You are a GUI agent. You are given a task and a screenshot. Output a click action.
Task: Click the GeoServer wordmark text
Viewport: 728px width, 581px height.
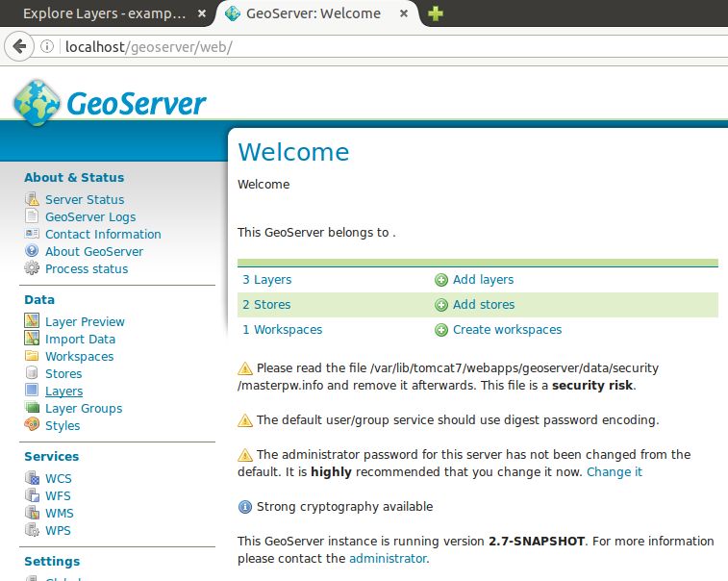point(137,103)
